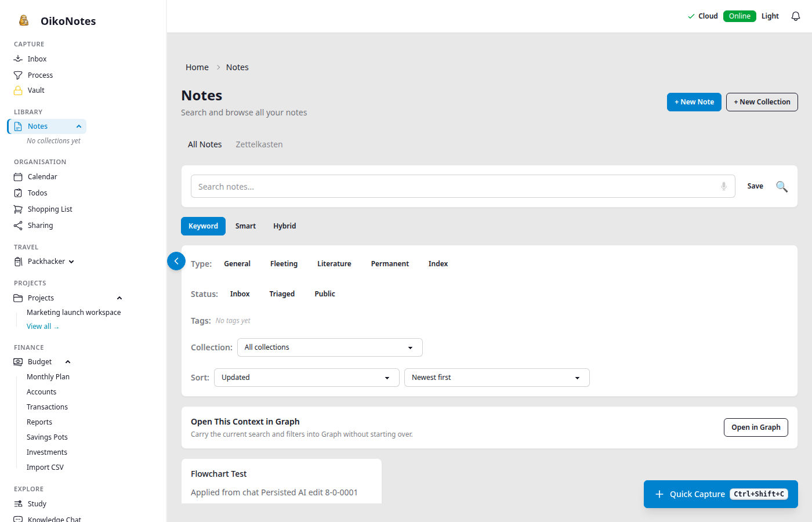The width and height of the screenshot is (812, 522).
Task: Click the Packhacker luggage icon
Action: click(18, 262)
